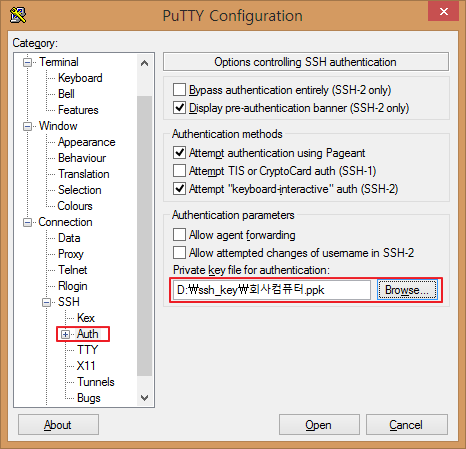Click the PuTTY icon in the title bar

[x=18, y=15]
